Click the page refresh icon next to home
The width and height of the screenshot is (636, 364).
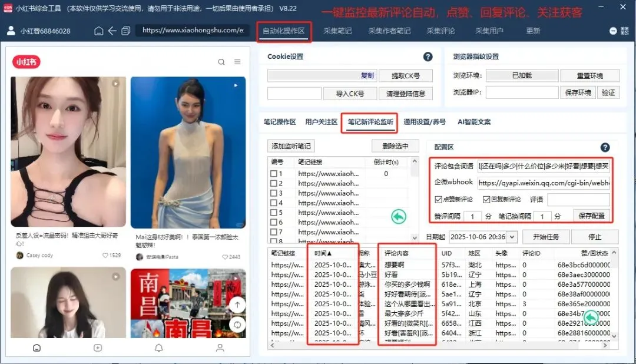point(125,30)
